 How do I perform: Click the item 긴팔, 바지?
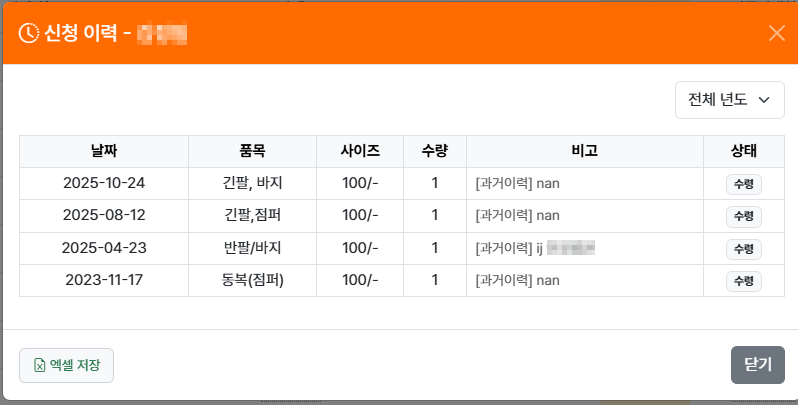252,183
